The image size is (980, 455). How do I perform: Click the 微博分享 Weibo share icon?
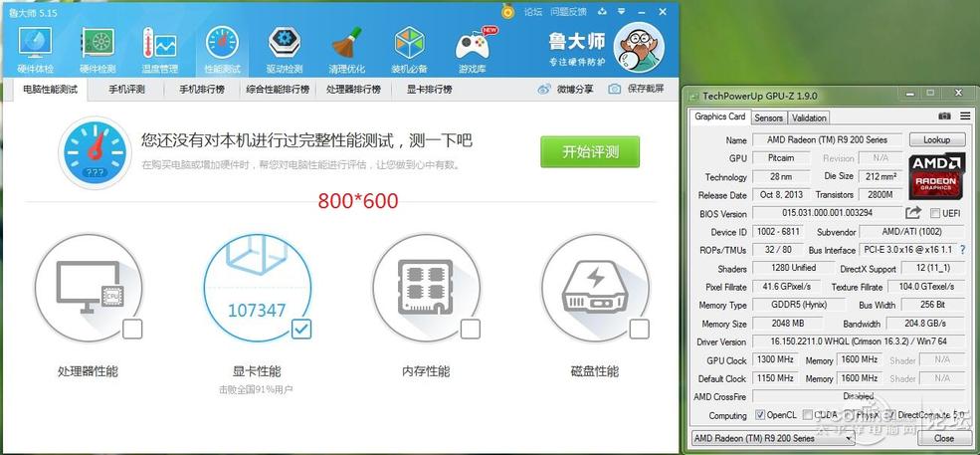(544, 90)
